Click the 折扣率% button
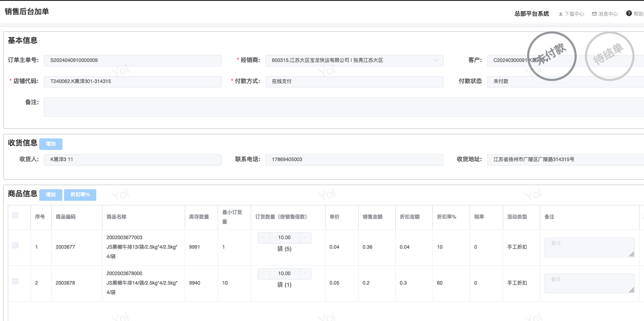The height and width of the screenshot is (321, 644). pos(80,195)
